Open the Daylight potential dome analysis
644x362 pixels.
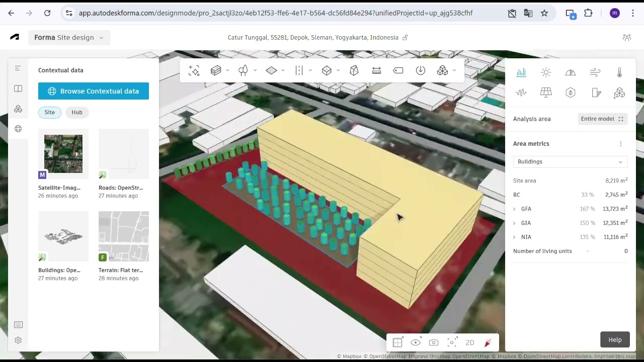pos(571,73)
